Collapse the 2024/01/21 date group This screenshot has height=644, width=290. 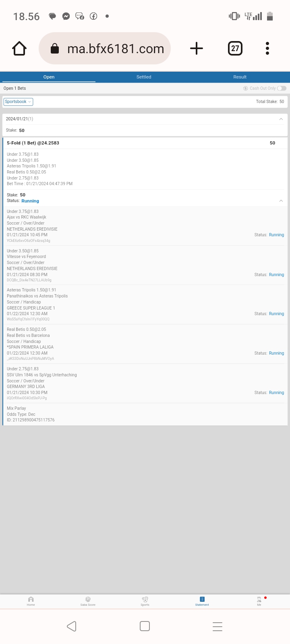(281, 119)
